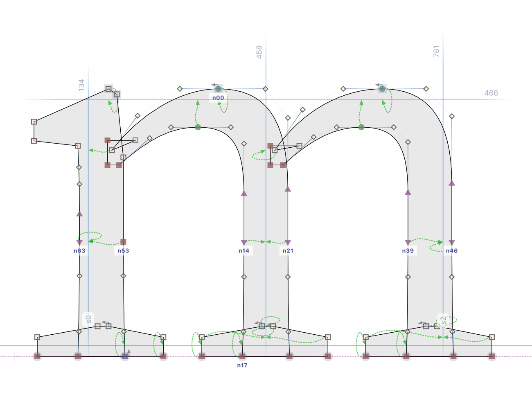This screenshot has height=401, width=532.
Task: Select the teal round node atop the right arch
Action: point(382,88)
